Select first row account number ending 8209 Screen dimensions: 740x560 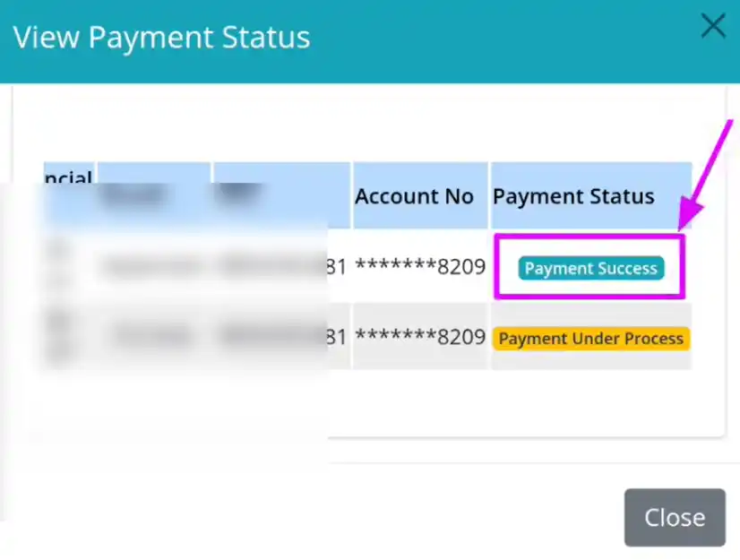[x=420, y=267]
